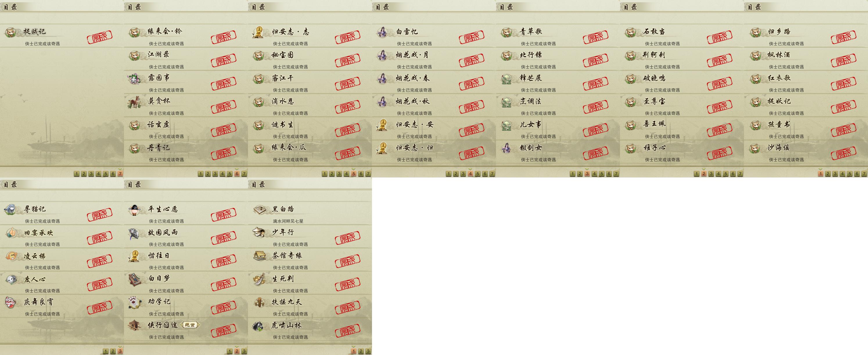Click the straw hat icon for 少年行
Image resolution: width=868 pixels, height=355 pixels.
tap(259, 233)
